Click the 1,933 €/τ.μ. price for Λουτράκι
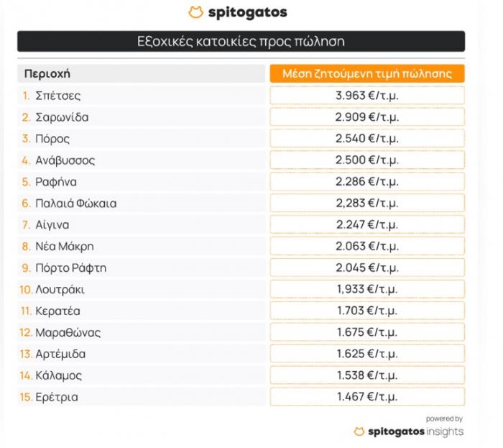Screen dimensions: 503x448 [x=367, y=289]
